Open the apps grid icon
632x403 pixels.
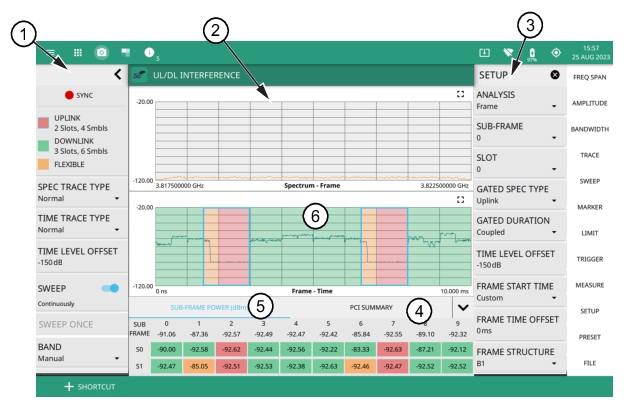pos(77,50)
